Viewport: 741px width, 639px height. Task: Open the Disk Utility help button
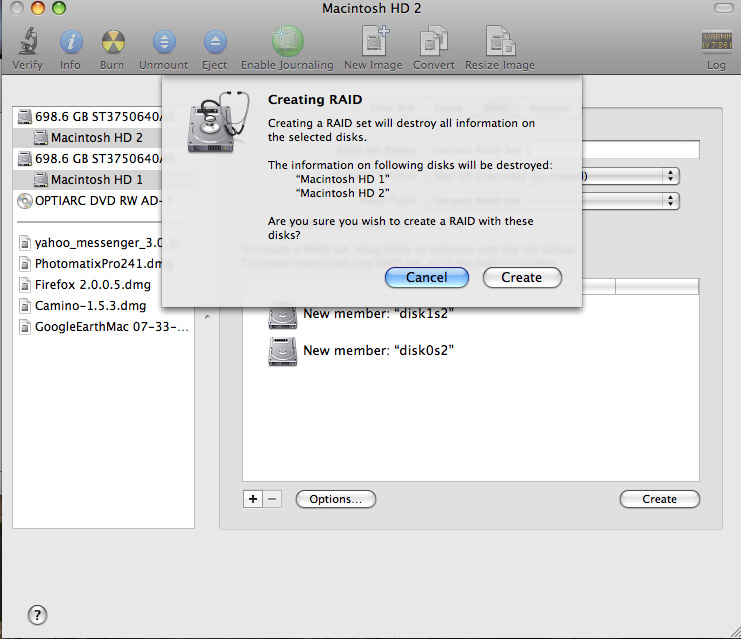pyautogui.click(x=37, y=615)
